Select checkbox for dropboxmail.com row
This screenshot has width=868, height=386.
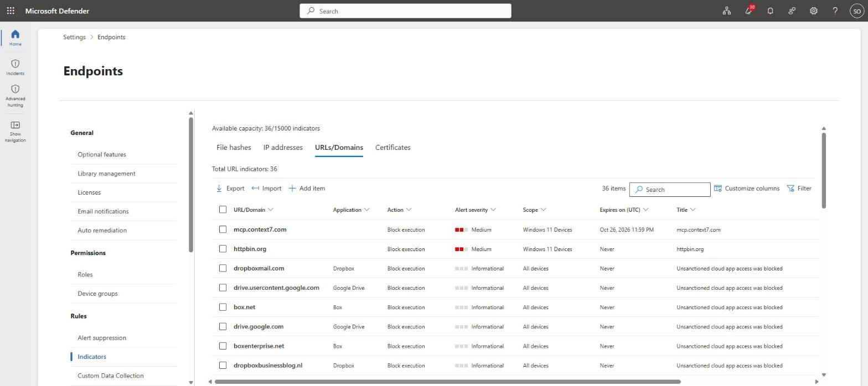point(223,268)
